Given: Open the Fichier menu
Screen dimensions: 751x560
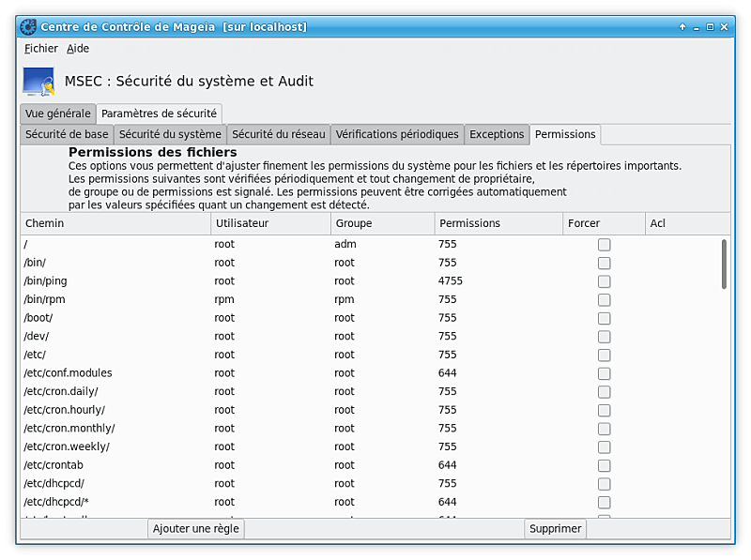Looking at the screenshot, I should coord(41,49).
